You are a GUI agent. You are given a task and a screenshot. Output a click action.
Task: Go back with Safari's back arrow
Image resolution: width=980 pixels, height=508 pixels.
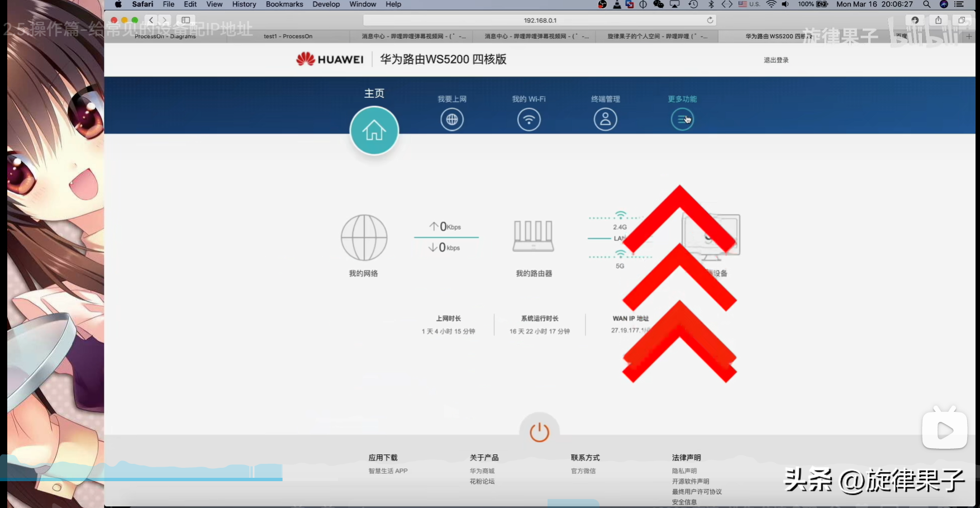pos(151,20)
